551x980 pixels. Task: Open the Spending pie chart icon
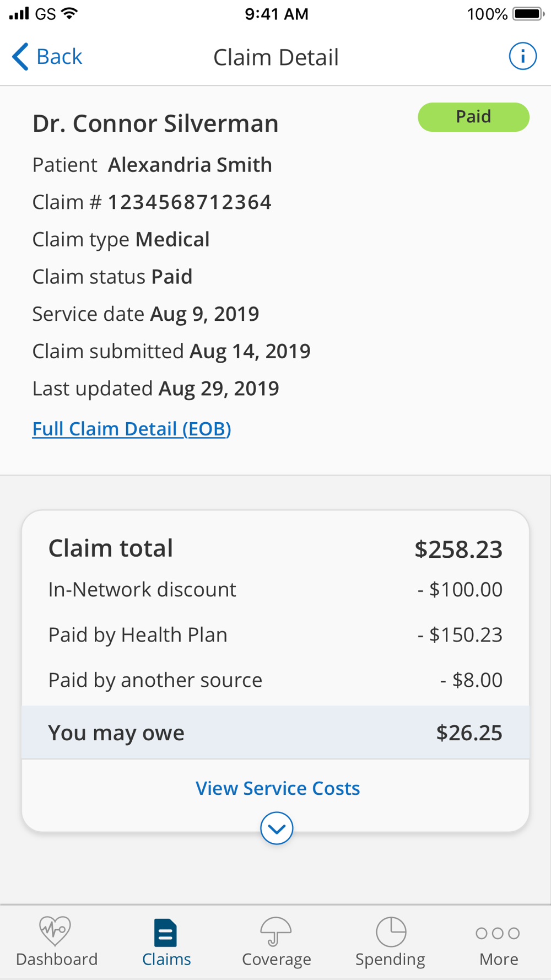(391, 931)
